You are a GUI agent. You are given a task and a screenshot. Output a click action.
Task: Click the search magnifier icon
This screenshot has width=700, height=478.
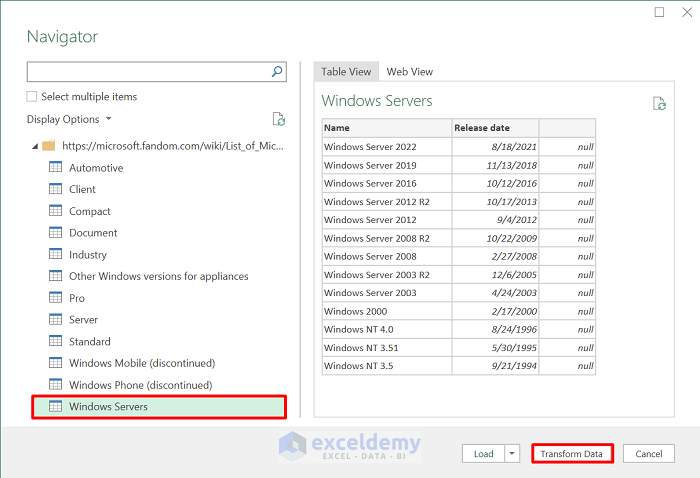pos(277,71)
